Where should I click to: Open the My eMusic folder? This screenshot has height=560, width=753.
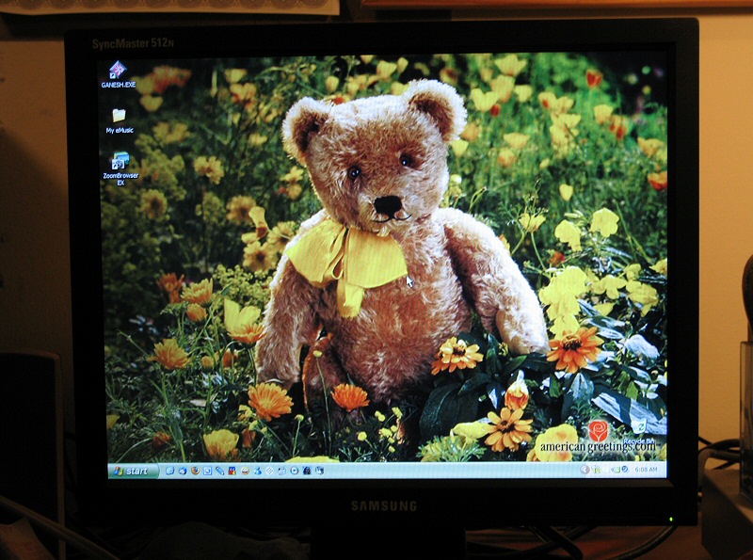click(x=120, y=120)
